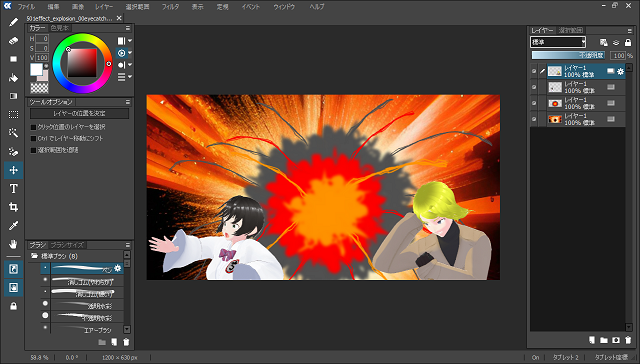Open the ファイル menu

26,7
